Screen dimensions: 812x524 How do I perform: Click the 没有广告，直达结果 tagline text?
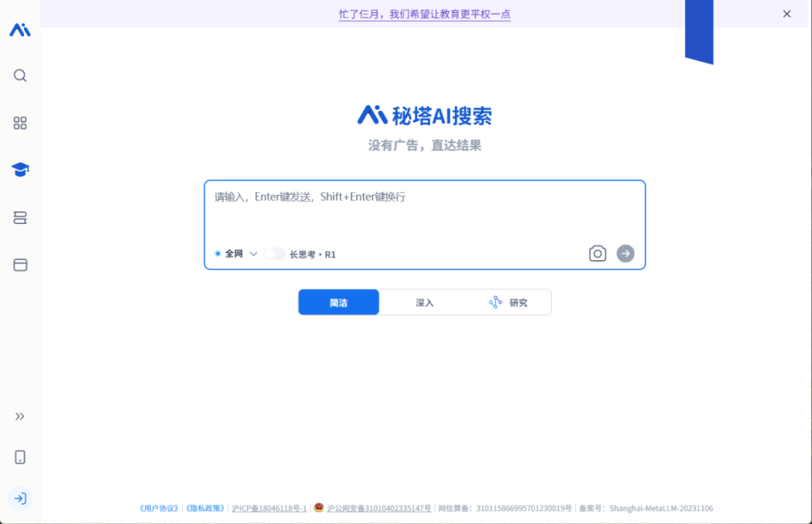(425, 146)
